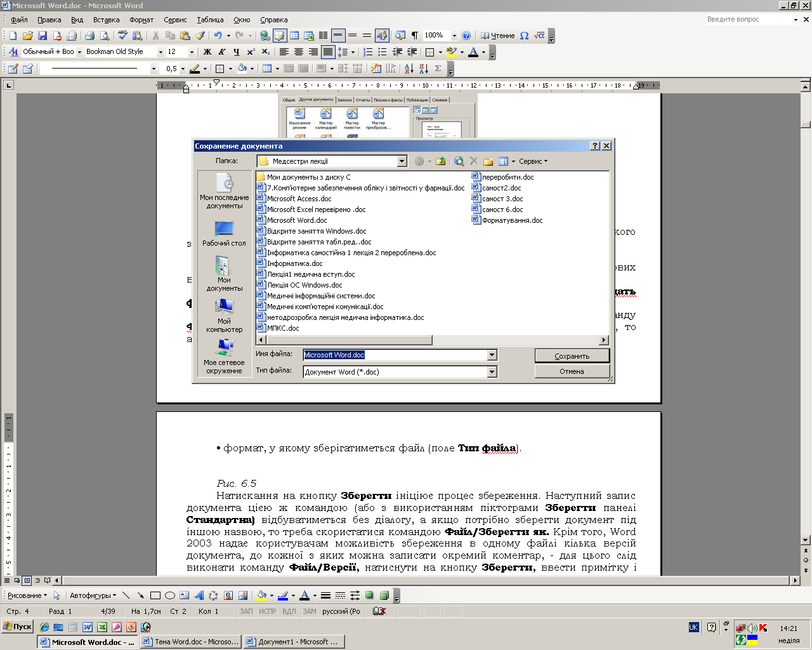Select the Rectangle drawing tool
Screen dimensions: 812x650
155,595
